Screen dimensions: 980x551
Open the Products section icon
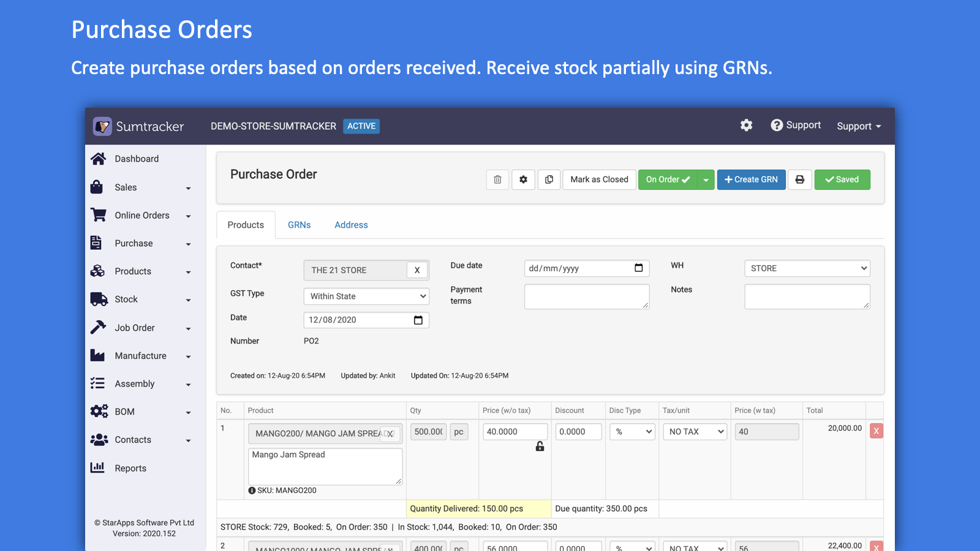pyautogui.click(x=98, y=271)
